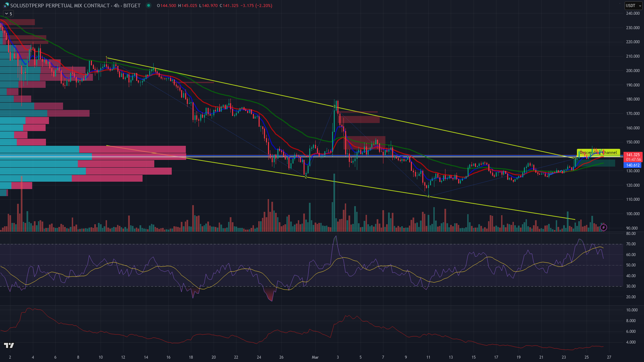Open the USDT currency dropdown
Image resolution: width=644 pixels, height=362 pixels.
633,5
